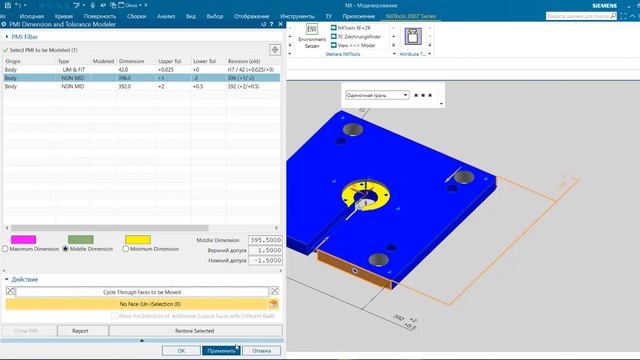Click the green Middle Dimension color swatch
Image resolution: width=640 pixels, height=360 pixels.
(x=80, y=240)
